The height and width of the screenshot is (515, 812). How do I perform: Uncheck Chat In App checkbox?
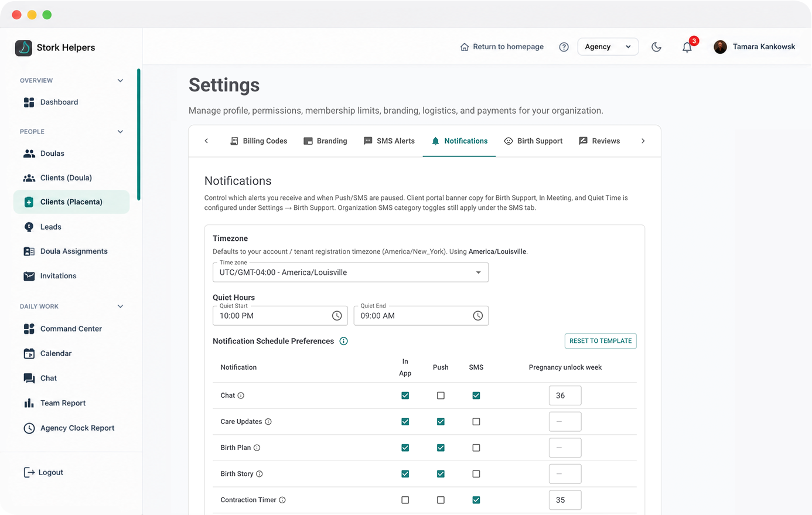coord(405,395)
